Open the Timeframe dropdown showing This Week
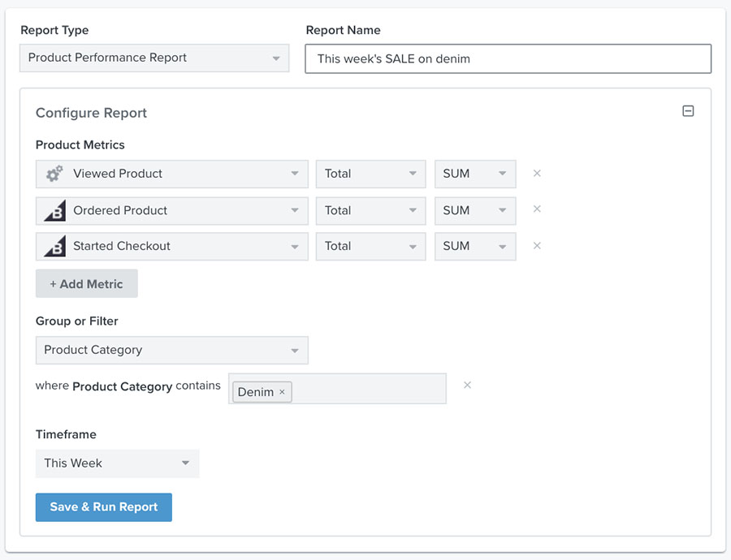Screen dimensions: 731x560 pos(117,463)
